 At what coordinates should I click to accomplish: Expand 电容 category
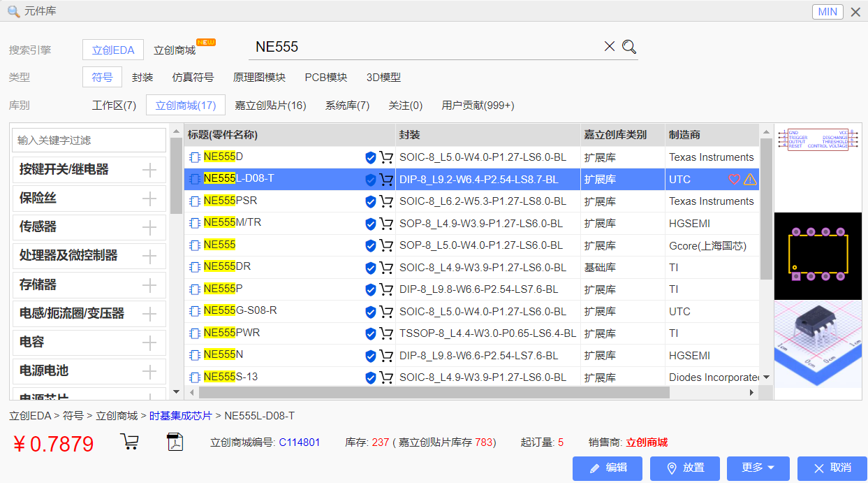pos(149,343)
